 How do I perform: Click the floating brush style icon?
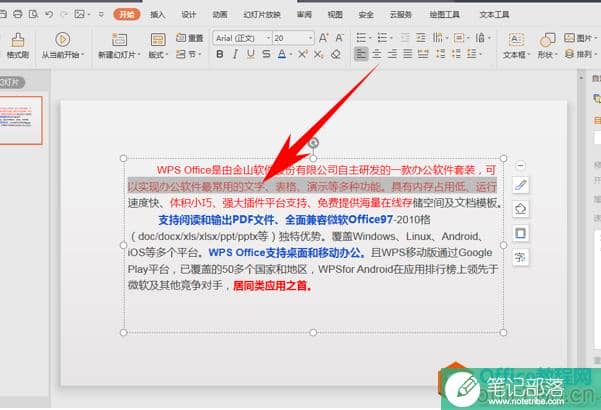point(521,185)
